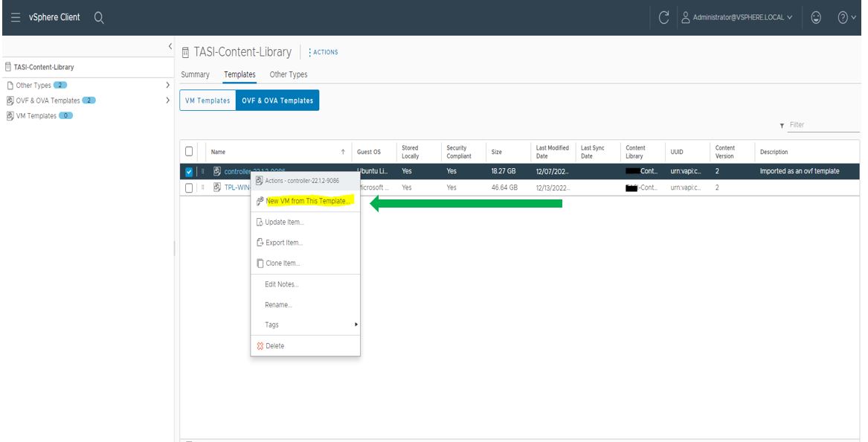Expand the OVF & OVA Templates sidebar entry
This screenshot has height=442, width=868.
[x=168, y=100]
